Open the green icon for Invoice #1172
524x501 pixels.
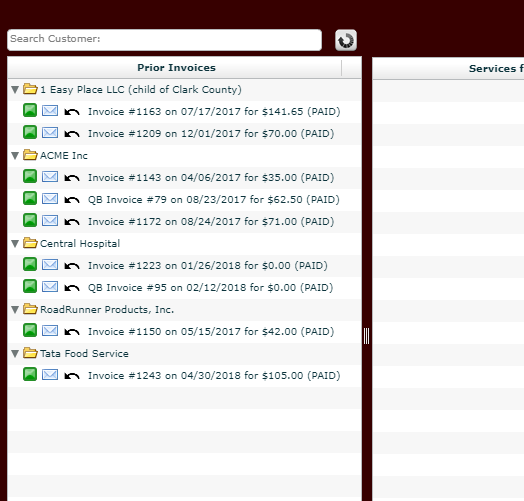pyautogui.click(x=30, y=220)
